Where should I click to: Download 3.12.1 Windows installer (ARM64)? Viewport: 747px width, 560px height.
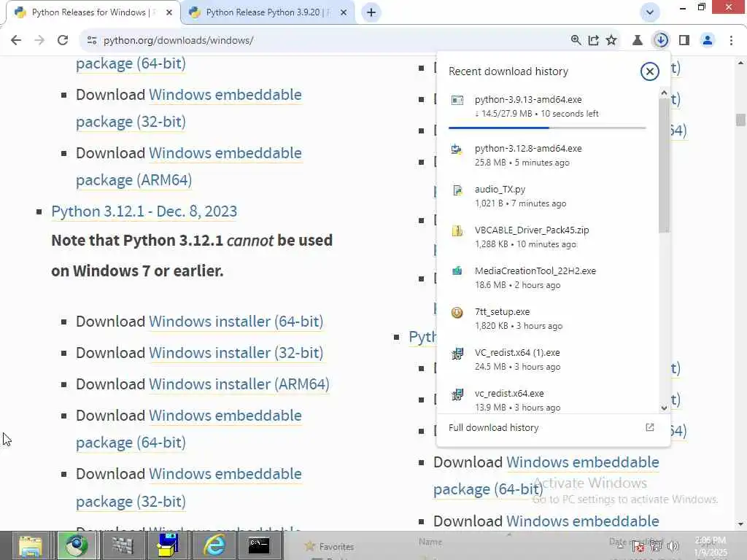(x=239, y=384)
